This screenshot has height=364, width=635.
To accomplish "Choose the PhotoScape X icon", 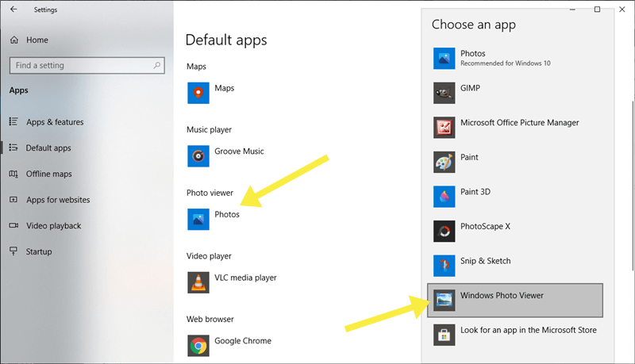I will [444, 232].
